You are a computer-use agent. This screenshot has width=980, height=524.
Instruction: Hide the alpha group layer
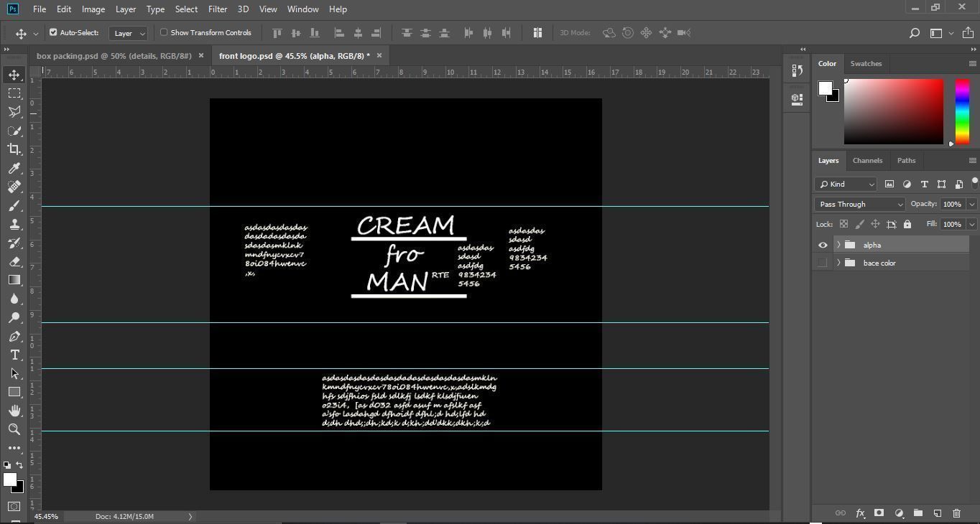pyautogui.click(x=823, y=245)
